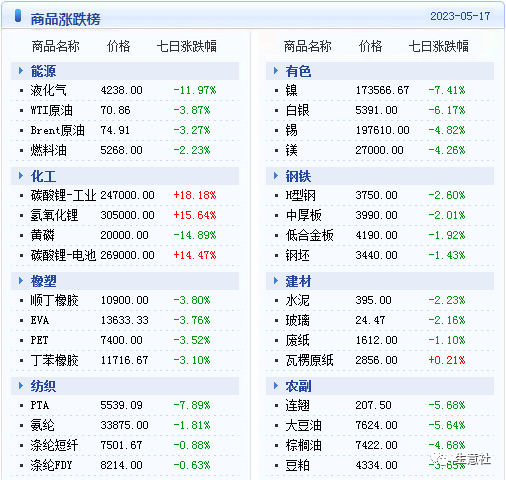Select the 涤纶FDY commodity name
506x480 pixels.
(51, 465)
